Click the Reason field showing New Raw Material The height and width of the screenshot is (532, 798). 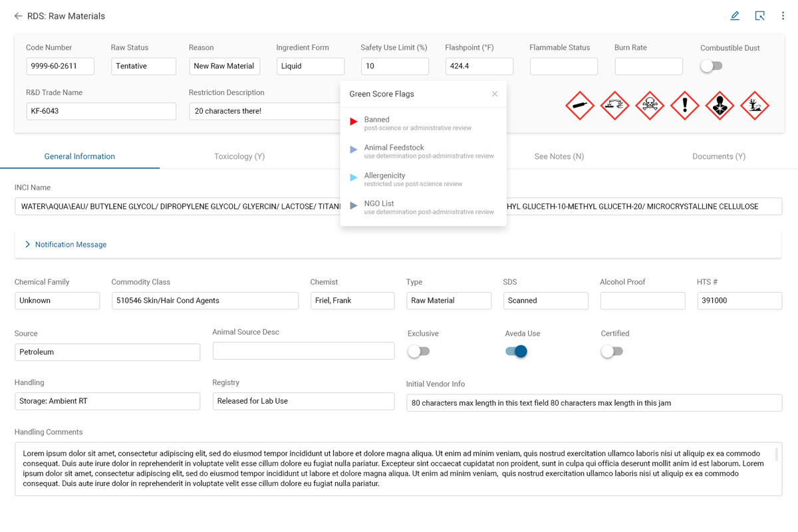224,66
